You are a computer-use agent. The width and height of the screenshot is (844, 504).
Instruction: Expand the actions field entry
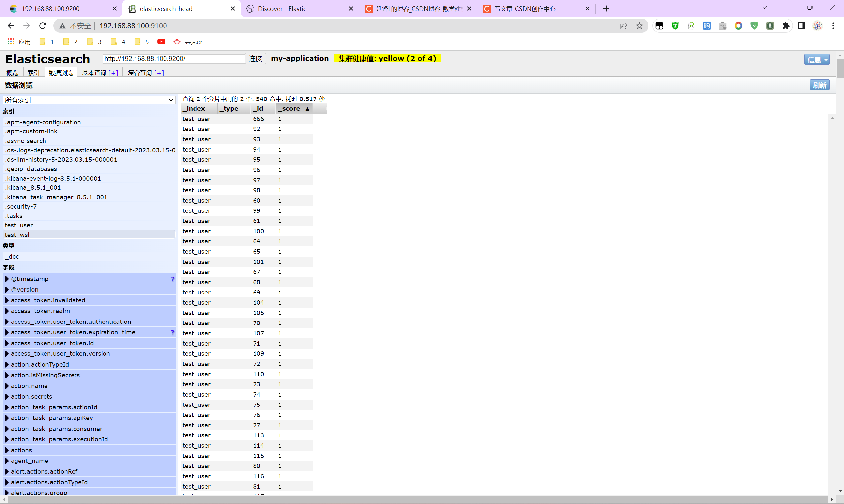click(7, 450)
